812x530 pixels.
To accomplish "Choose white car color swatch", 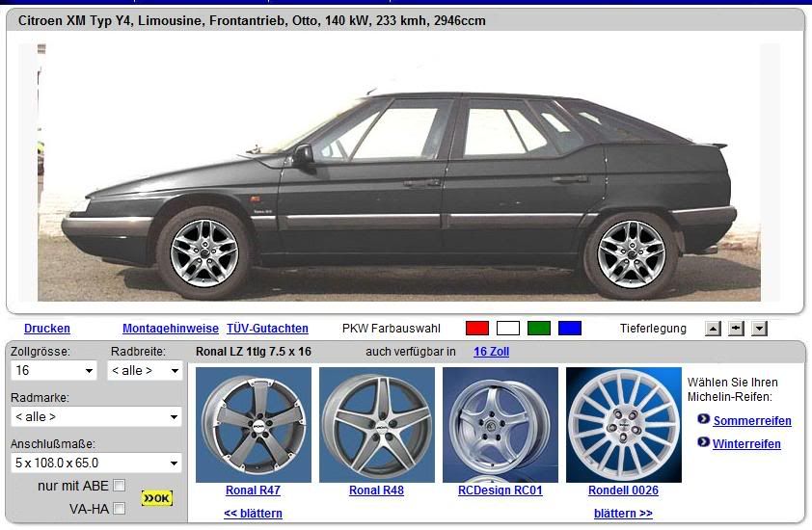I will pos(508,329).
